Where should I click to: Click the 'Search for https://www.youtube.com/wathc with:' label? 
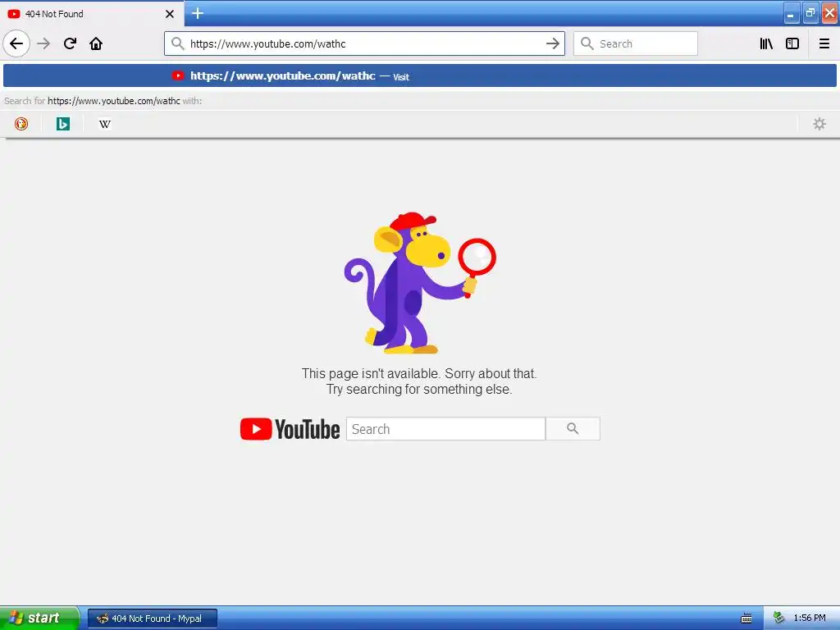click(103, 101)
